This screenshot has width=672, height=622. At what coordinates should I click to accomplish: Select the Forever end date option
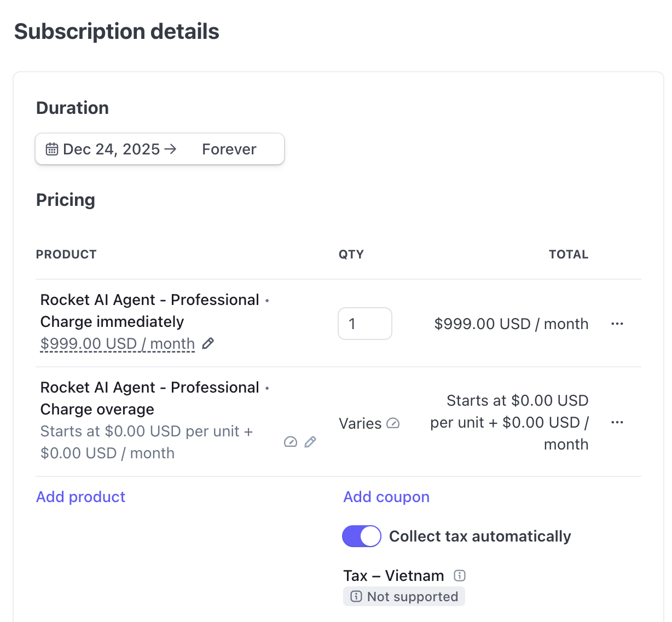(229, 149)
